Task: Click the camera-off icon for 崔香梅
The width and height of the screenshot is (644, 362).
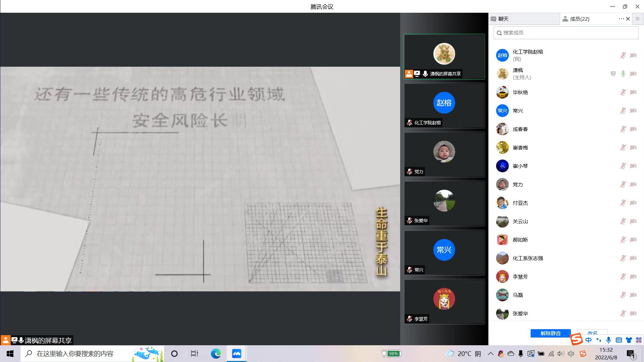Action: [633, 147]
